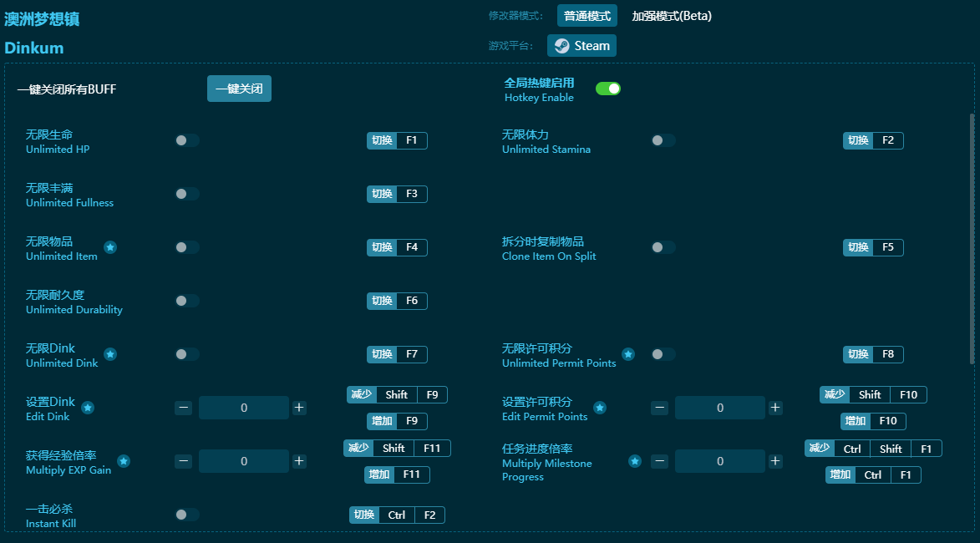Decrease the Edit Dink value with minus
Image resolution: width=980 pixels, height=543 pixels.
point(183,408)
